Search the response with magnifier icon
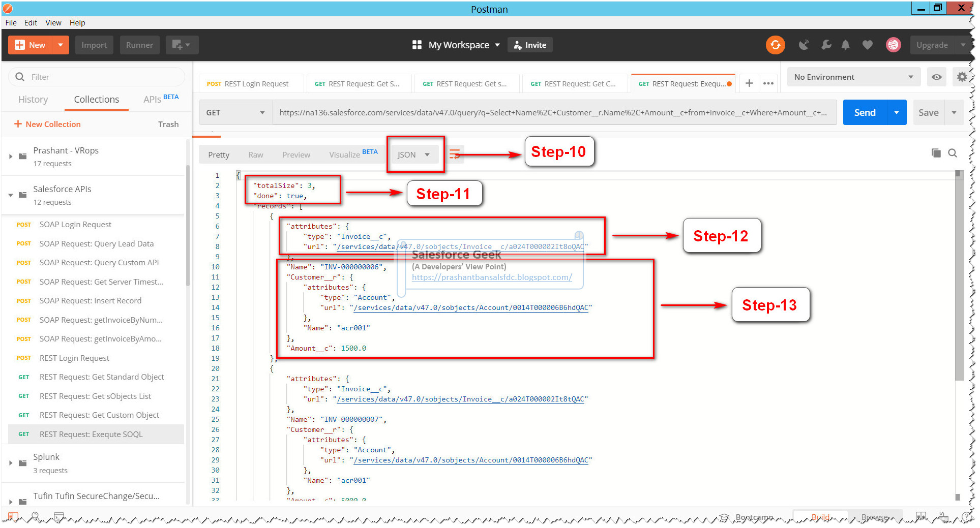 (952, 153)
